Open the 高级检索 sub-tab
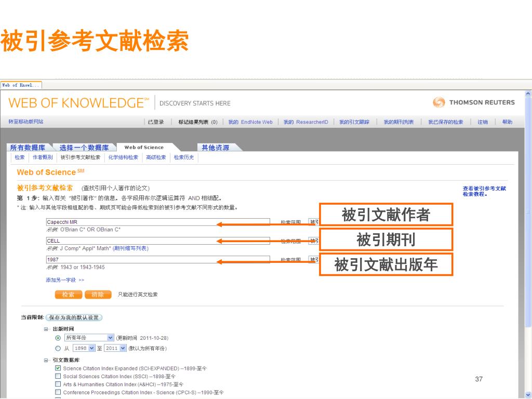This screenshot has height=399, width=532. coord(156,157)
